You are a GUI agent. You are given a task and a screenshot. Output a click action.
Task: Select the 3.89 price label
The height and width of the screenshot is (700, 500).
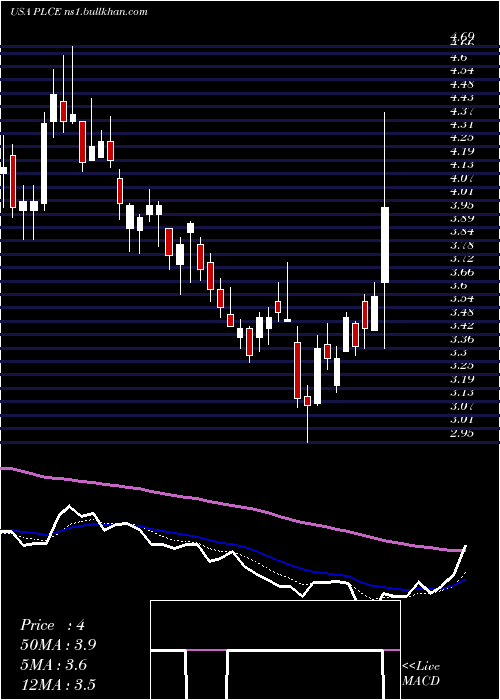(x=462, y=218)
